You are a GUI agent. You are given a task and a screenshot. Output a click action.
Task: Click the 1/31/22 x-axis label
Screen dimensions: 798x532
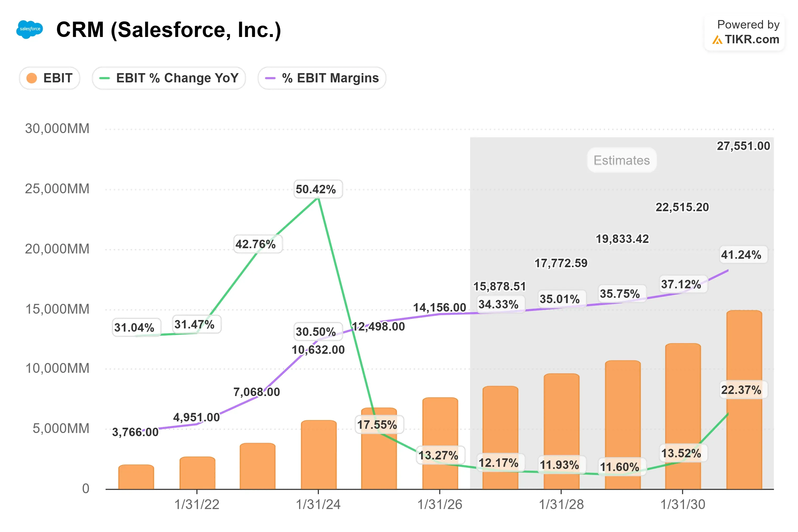pyautogui.click(x=197, y=505)
